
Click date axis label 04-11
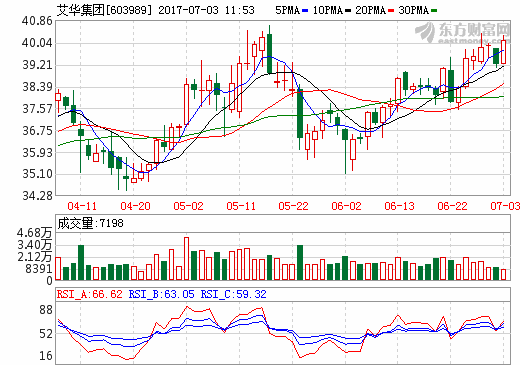click(x=82, y=206)
